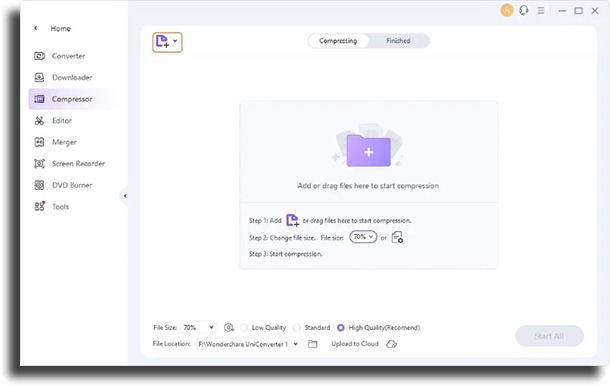Screen dimensions: 610x386
Task: Maximize the UniConverter window
Action: pos(578,11)
